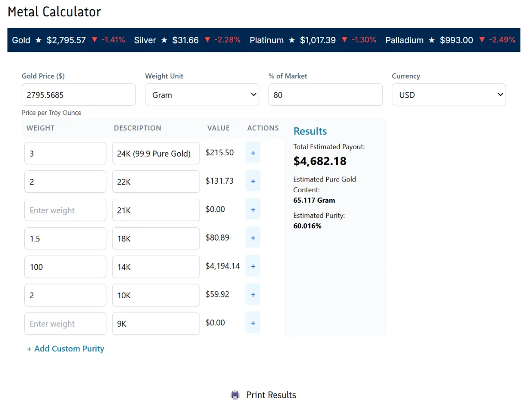Image resolution: width=532 pixels, height=407 pixels.
Task: Open the Weight Unit dropdown
Action: point(202,95)
